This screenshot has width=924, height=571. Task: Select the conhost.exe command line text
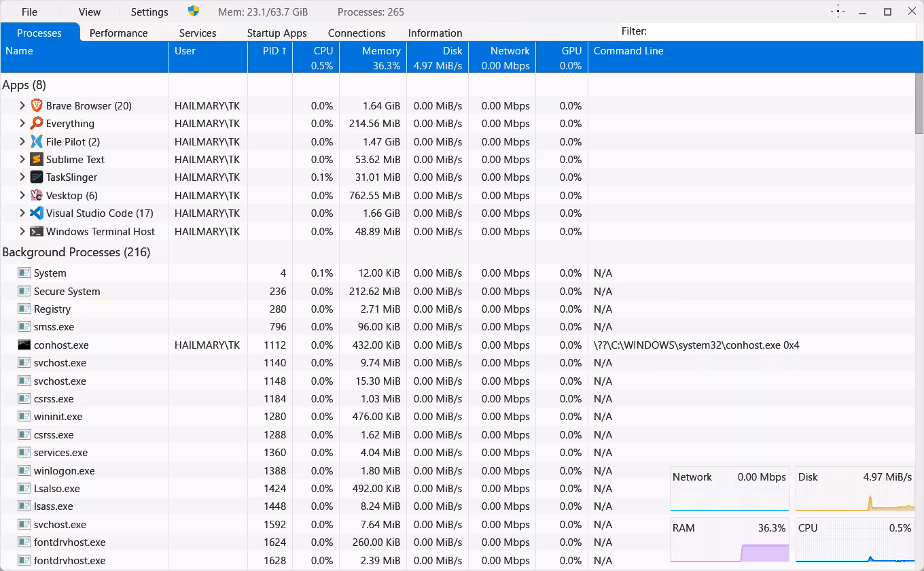point(696,345)
